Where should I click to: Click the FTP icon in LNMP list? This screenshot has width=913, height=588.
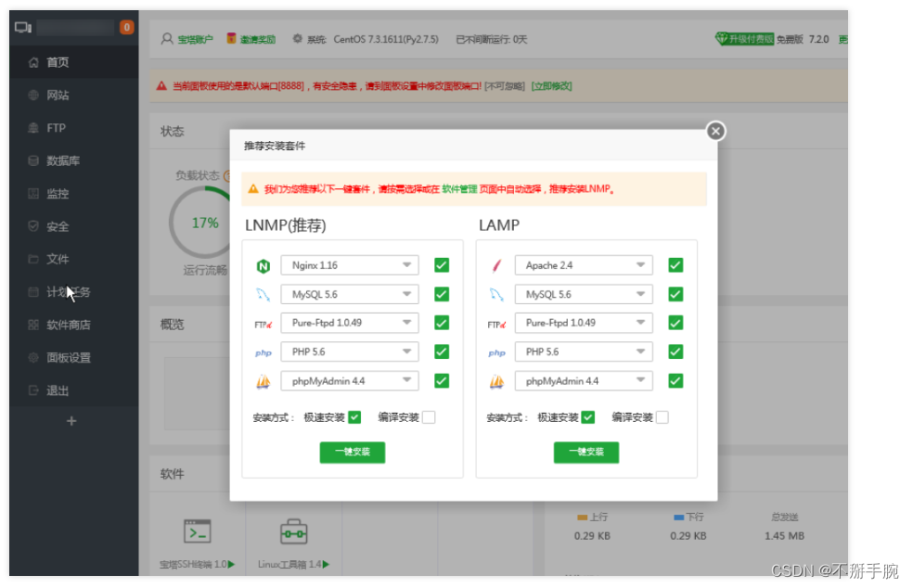[264, 325]
